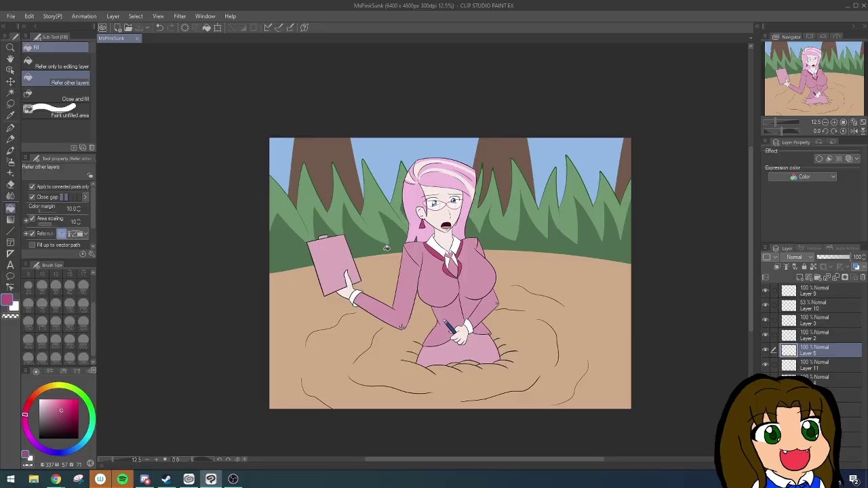This screenshot has width=868, height=488.
Task: Open the Filter menu
Action: pos(180,16)
